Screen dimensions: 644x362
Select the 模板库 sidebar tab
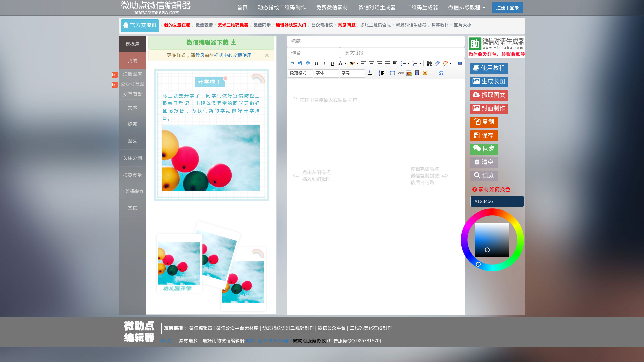pyautogui.click(x=132, y=44)
